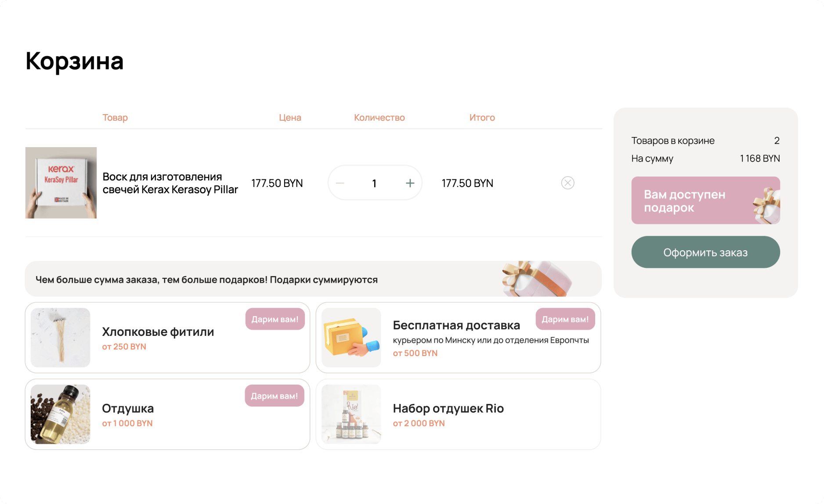
Task: Open the Вам доступен подарок banner
Action: coord(694,201)
